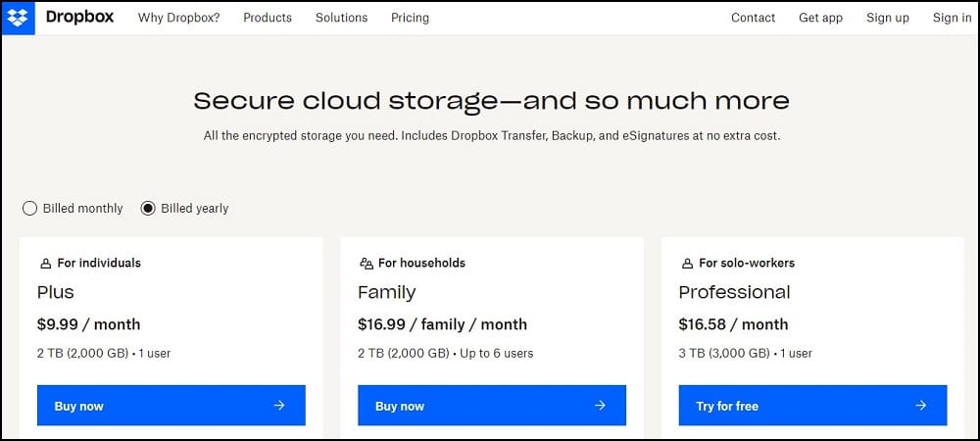Go to the Pricing page
This screenshot has height=441, width=980.
point(410,18)
